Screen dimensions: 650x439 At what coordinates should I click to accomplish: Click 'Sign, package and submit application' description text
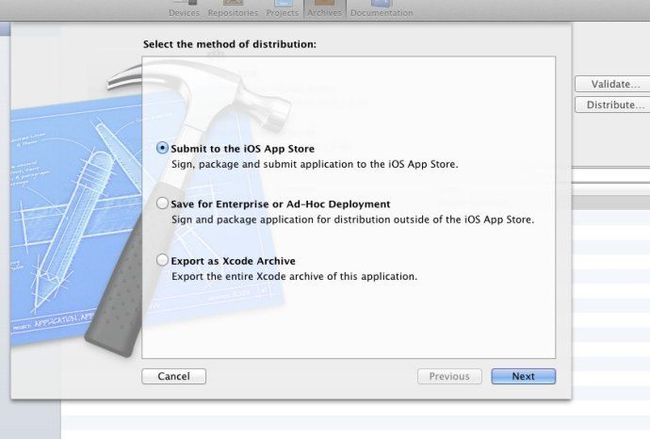(315, 164)
